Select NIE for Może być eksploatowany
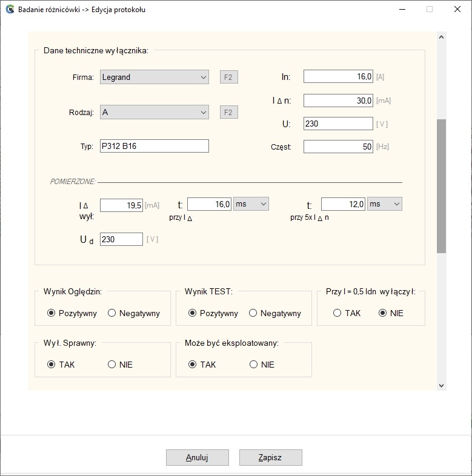The height and width of the screenshot is (476, 472). [x=253, y=365]
